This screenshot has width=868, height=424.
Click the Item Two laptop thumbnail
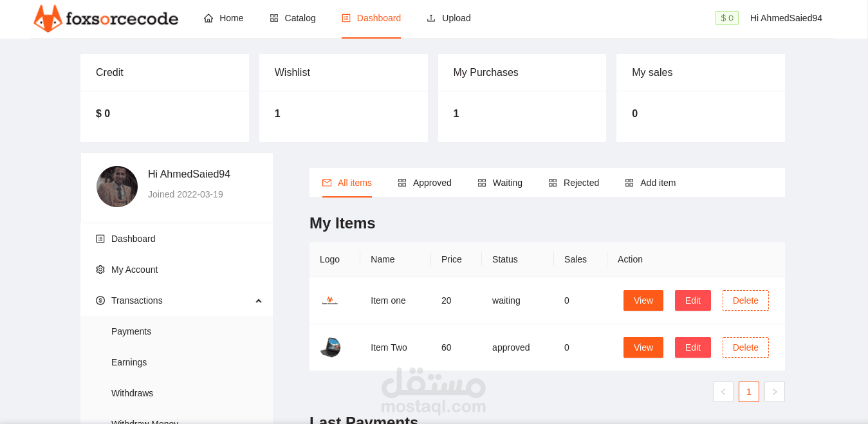[x=330, y=347]
